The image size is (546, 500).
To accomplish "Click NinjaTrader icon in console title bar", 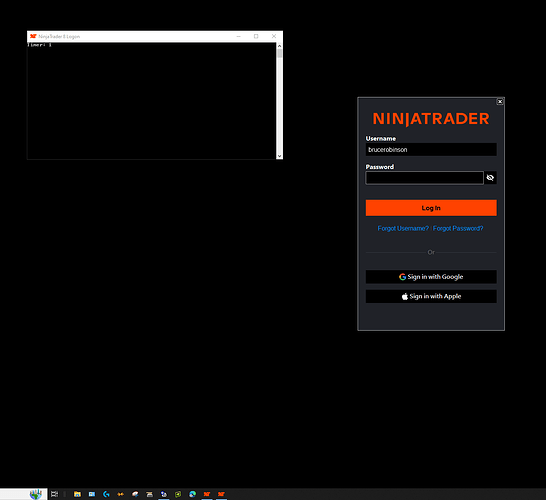I will pyautogui.click(x=33, y=36).
